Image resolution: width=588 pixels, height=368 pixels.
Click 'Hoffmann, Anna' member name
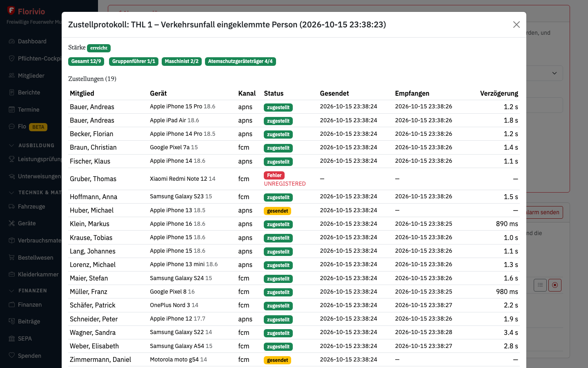[94, 197]
